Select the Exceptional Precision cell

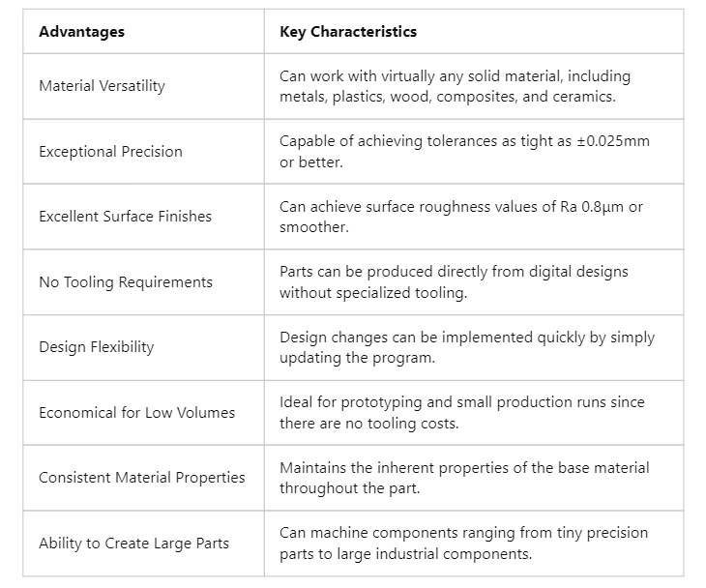click(110, 152)
